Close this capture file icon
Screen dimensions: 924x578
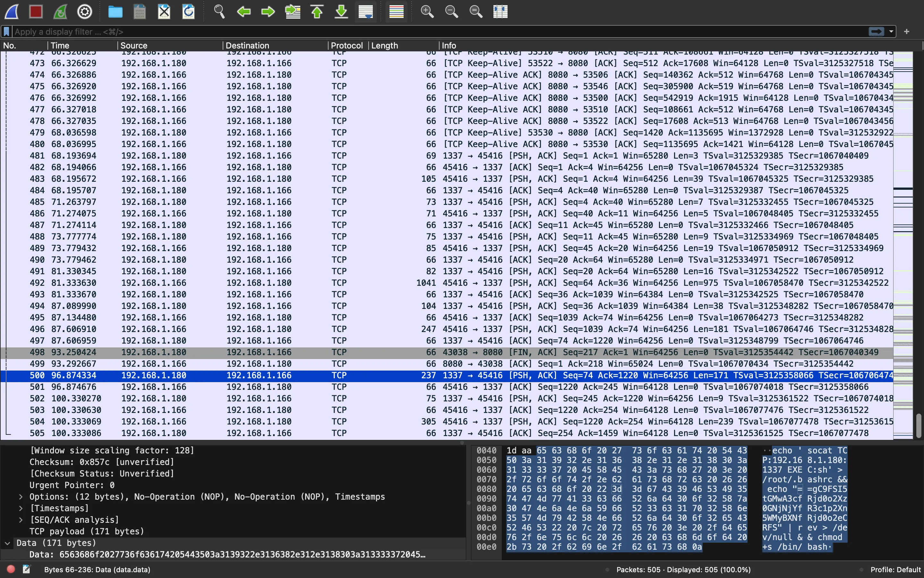coord(164,12)
